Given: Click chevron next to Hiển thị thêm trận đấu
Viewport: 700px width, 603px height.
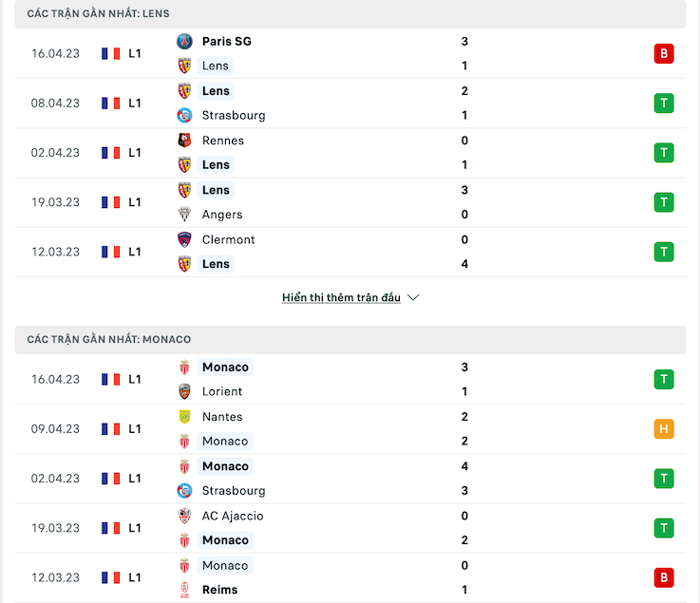Looking at the screenshot, I should click(x=413, y=297).
